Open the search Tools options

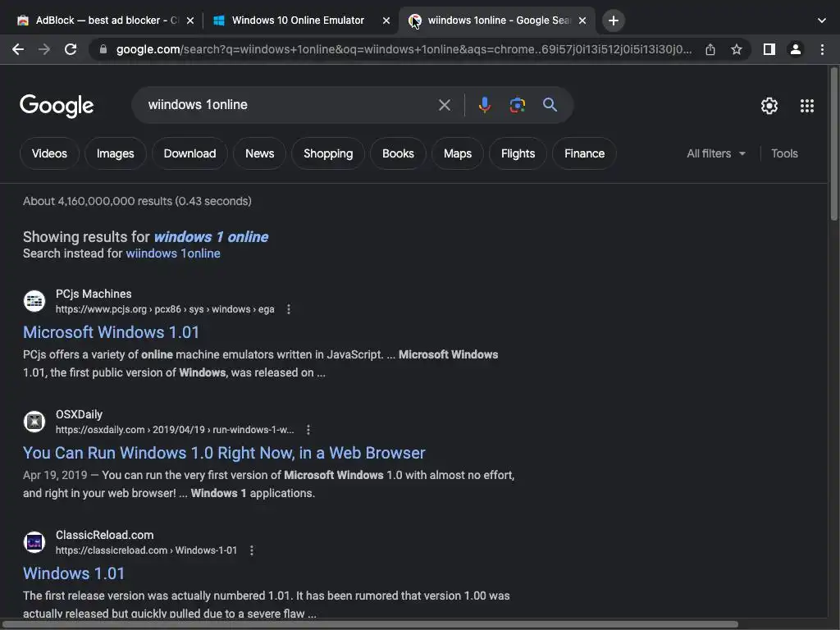784,153
